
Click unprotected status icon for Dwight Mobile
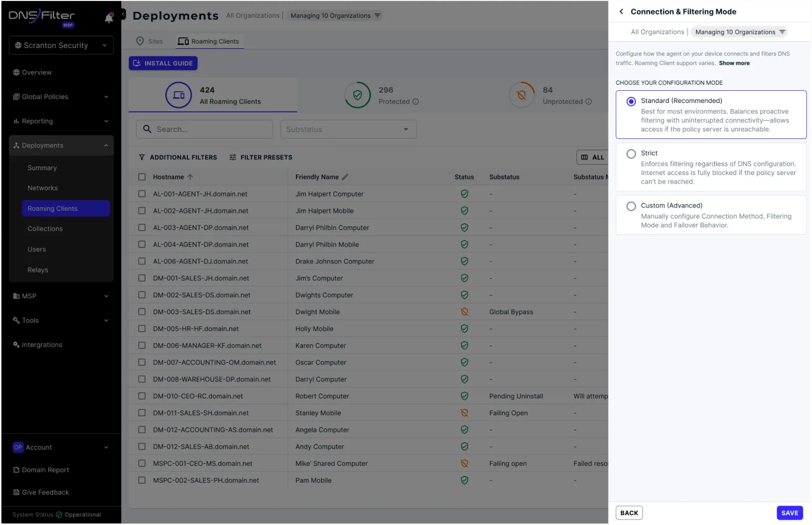coord(464,312)
